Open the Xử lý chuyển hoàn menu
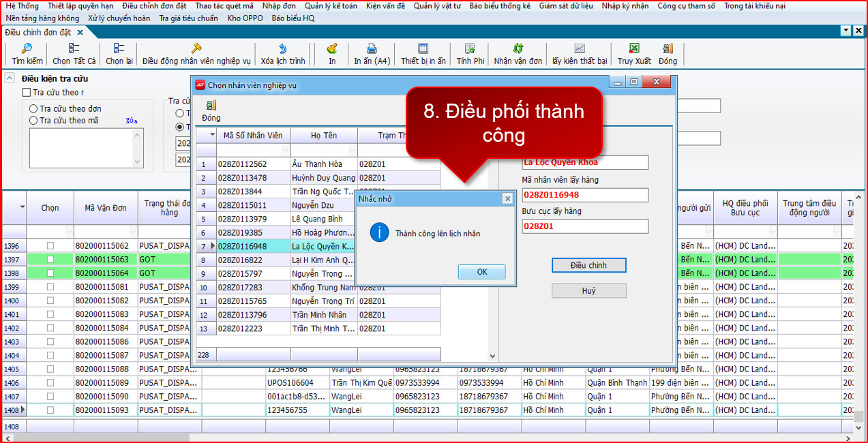 pyautogui.click(x=119, y=18)
